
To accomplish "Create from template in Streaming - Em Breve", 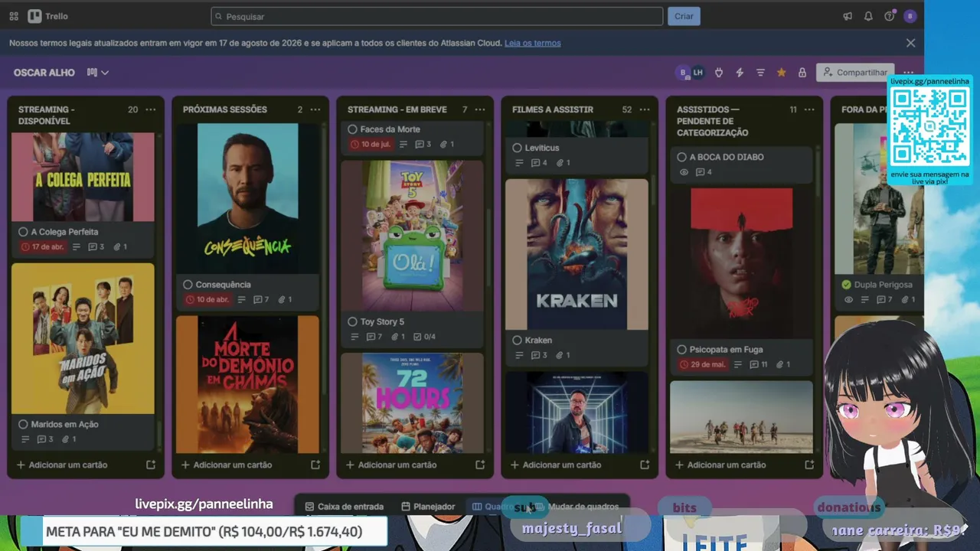I will pyautogui.click(x=480, y=465).
